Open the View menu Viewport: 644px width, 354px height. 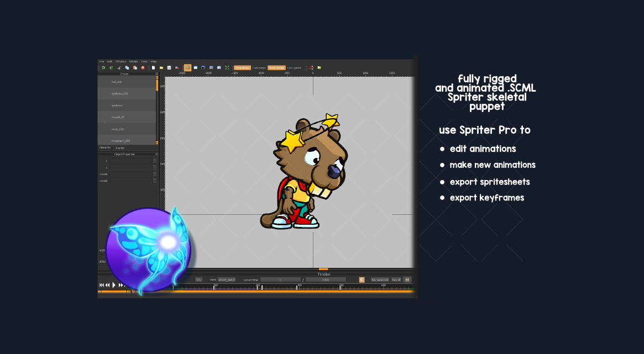pos(144,61)
